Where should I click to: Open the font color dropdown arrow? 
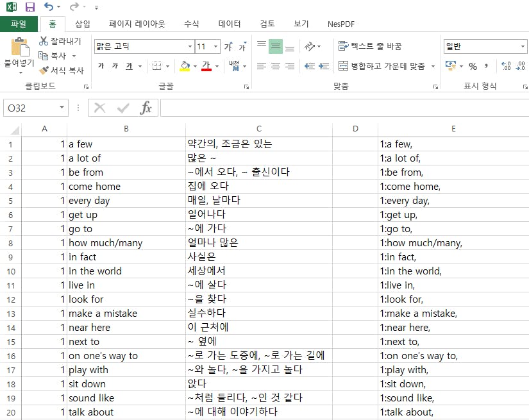click(x=217, y=66)
